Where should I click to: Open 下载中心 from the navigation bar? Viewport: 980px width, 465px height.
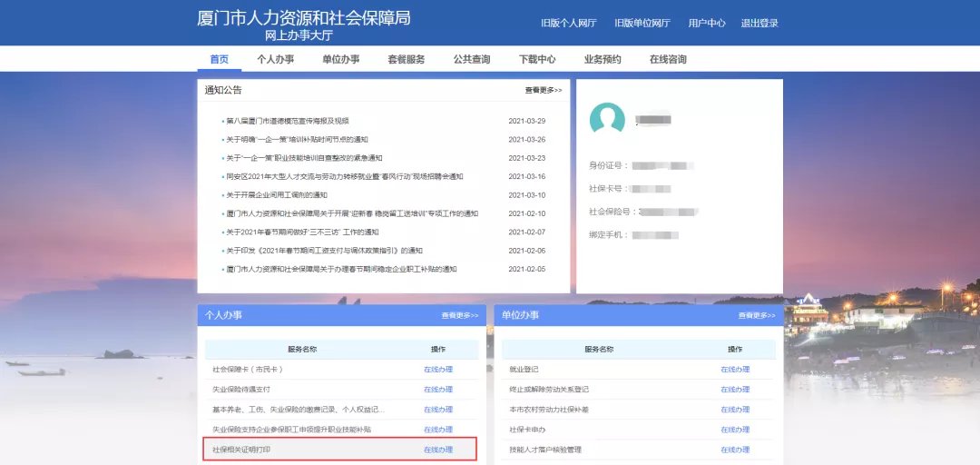537,60
